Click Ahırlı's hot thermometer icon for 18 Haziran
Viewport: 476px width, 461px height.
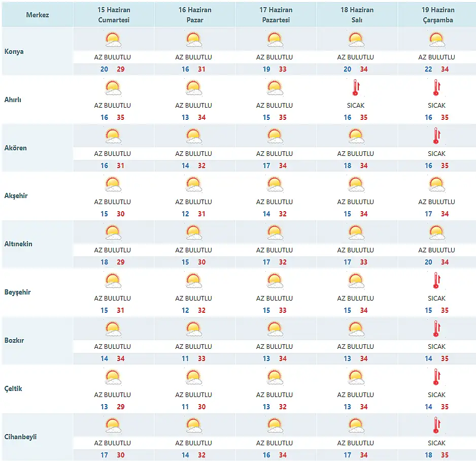pos(355,88)
